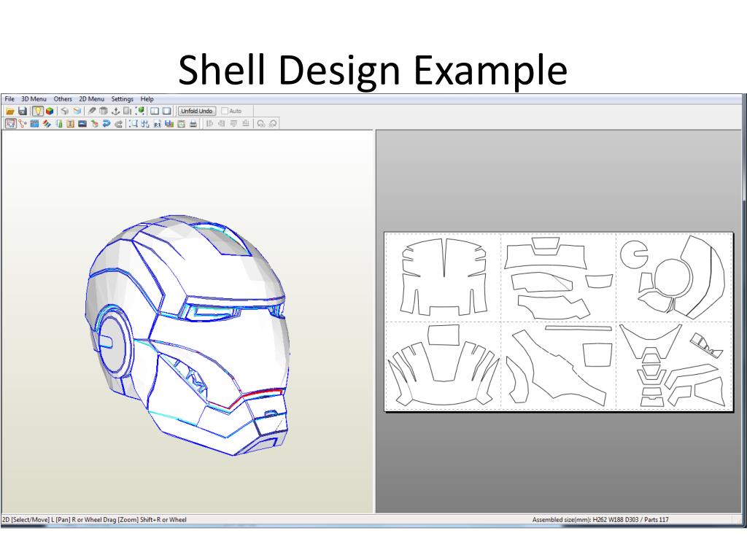Click the Save floppy disk icon
This screenshot has width=747, height=560.
click(23, 111)
